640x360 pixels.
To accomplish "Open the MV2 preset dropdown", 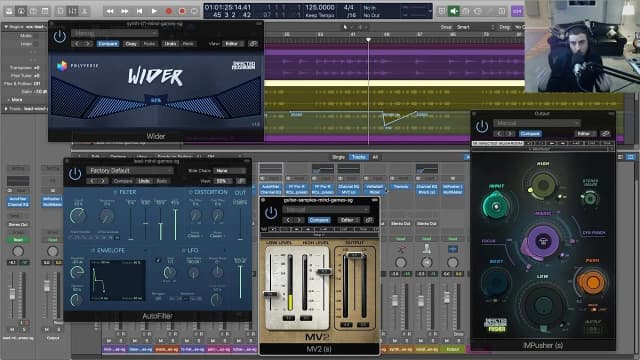I will 327,209.
